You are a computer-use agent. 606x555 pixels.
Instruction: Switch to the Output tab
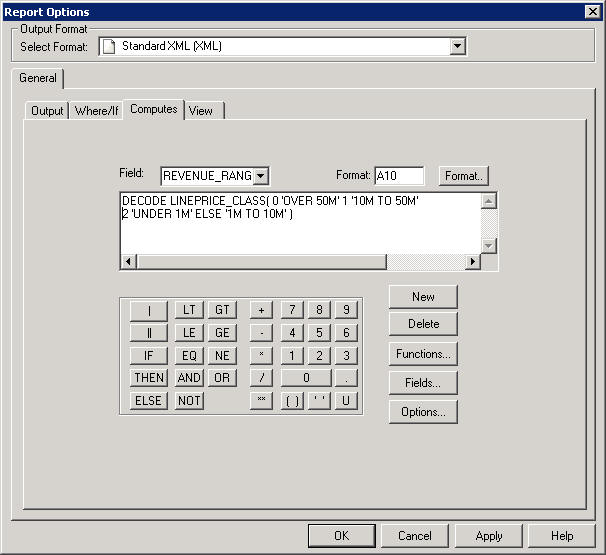[47, 111]
